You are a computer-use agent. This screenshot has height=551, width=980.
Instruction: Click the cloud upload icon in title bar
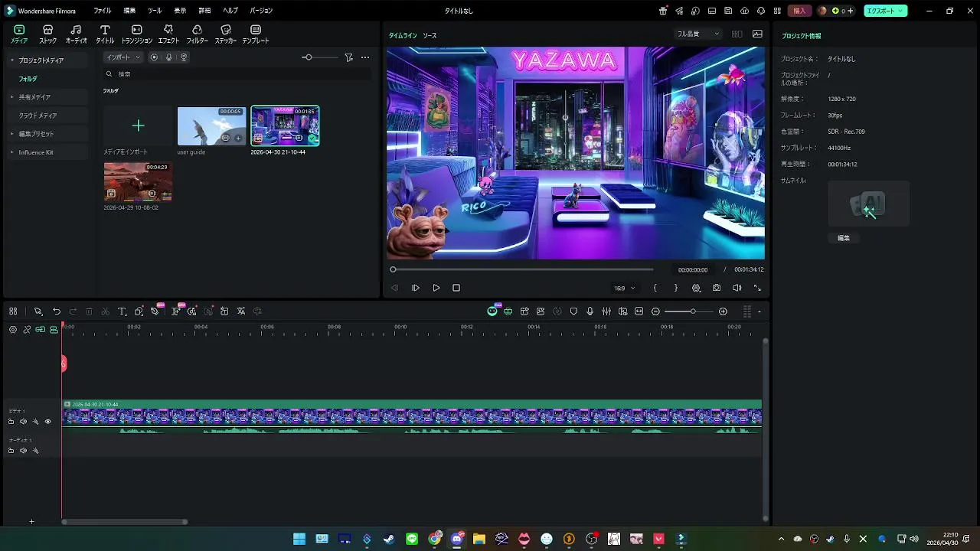click(x=744, y=11)
